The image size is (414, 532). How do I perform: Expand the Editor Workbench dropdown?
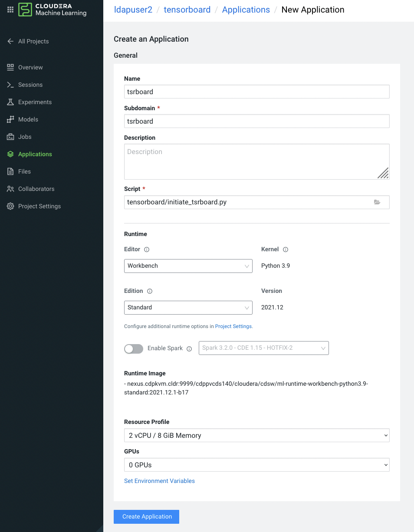pos(188,266)
